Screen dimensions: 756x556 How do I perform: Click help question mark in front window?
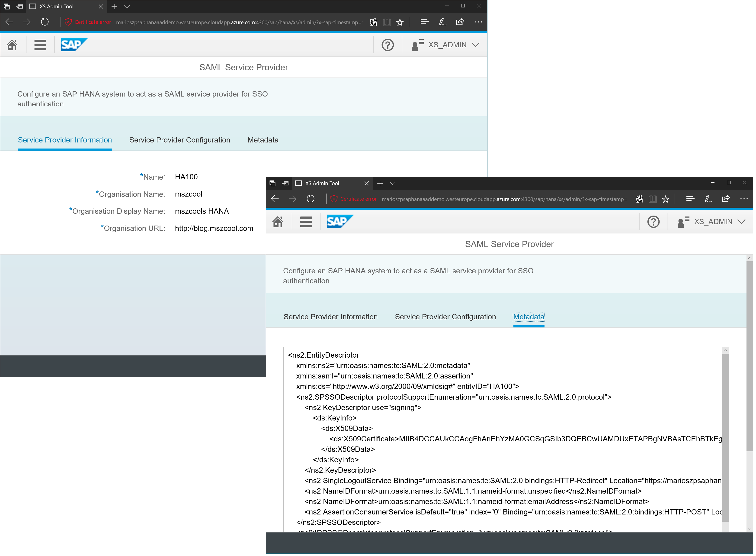click(653, 222)
